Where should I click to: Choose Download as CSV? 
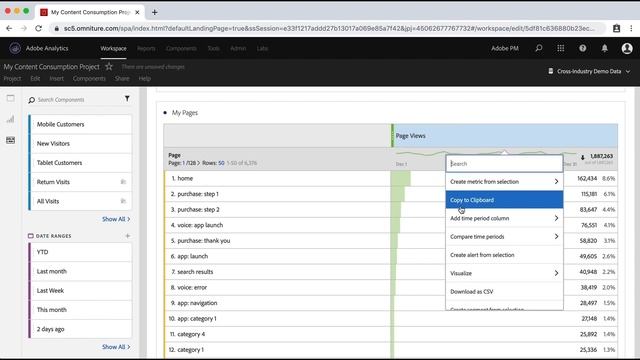[x=504, y=291]
